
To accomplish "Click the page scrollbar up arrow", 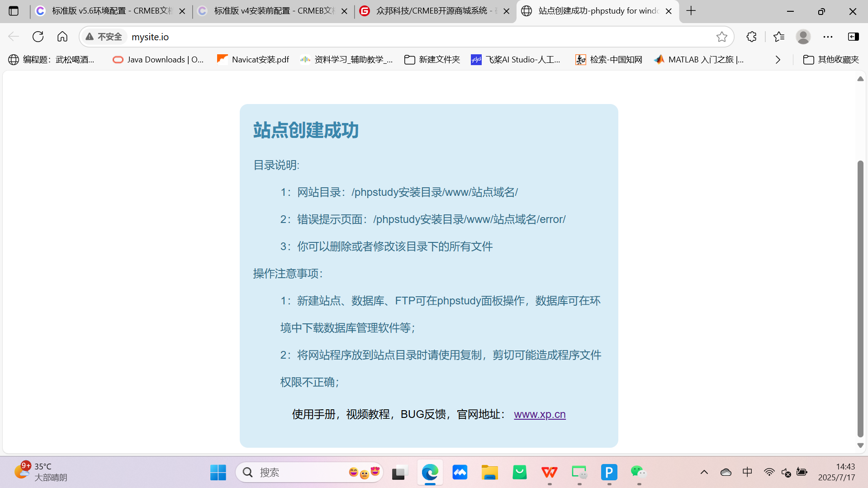I will click(860, 79).
